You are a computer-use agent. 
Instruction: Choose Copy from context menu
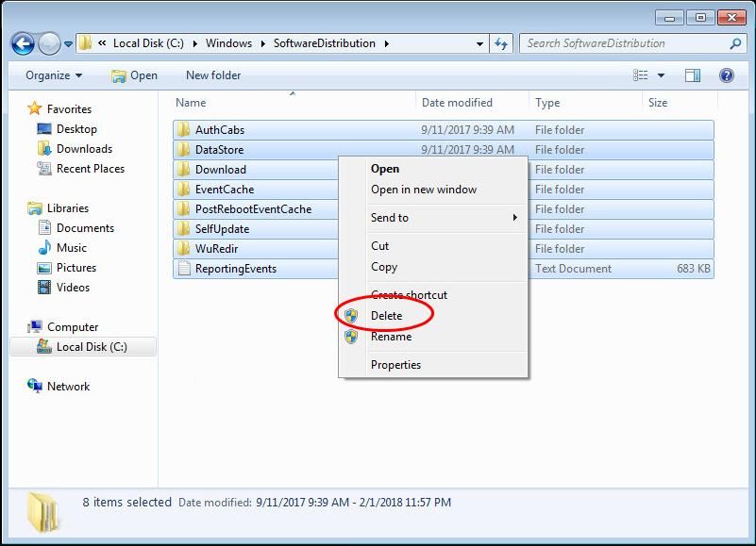point(433,267)
